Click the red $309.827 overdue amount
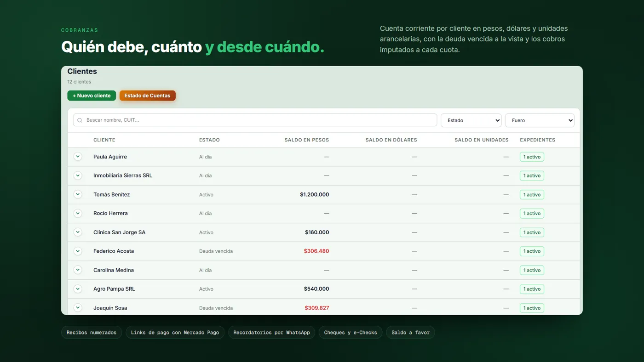The width and height of the screenshot is (644, 362). (317, 308)
